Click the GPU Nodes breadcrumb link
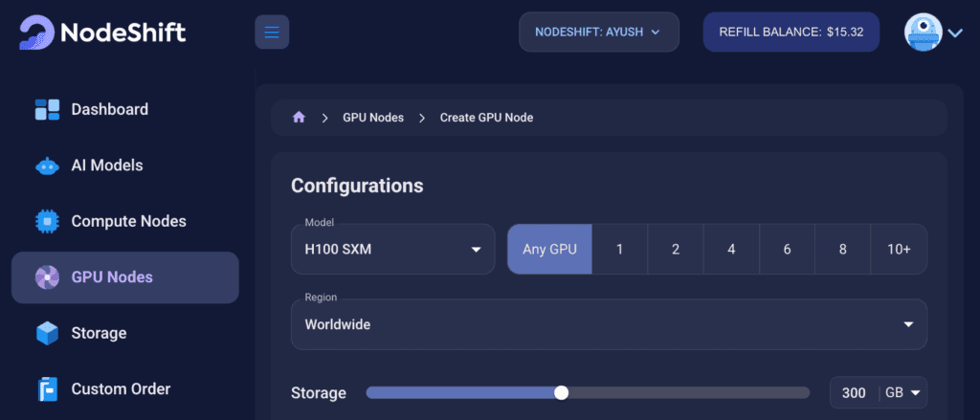This screenshot has width=980, height=420. point(373,118)
